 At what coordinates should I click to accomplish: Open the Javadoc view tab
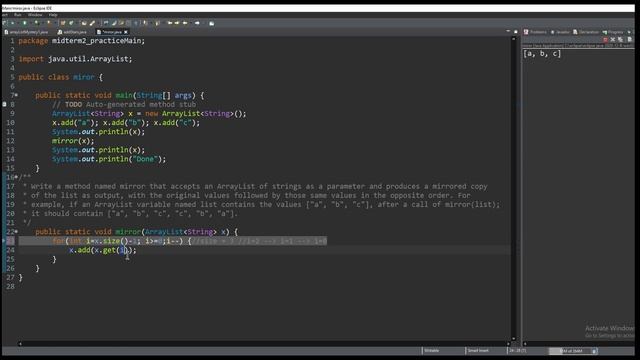560,32
